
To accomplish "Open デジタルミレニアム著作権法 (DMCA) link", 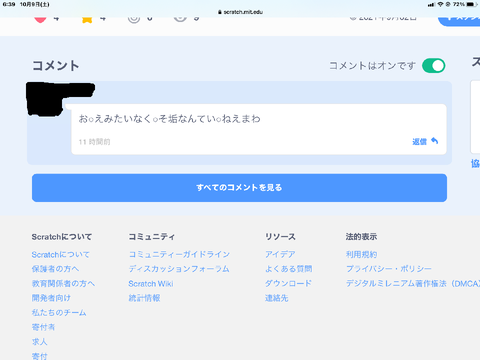I will (x=413, y=284).
